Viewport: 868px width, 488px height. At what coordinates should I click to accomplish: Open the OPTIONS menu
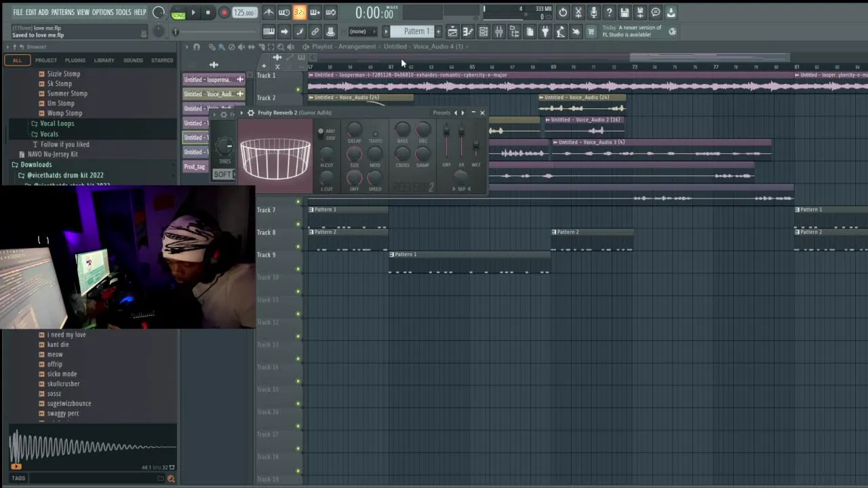[102, 12]
